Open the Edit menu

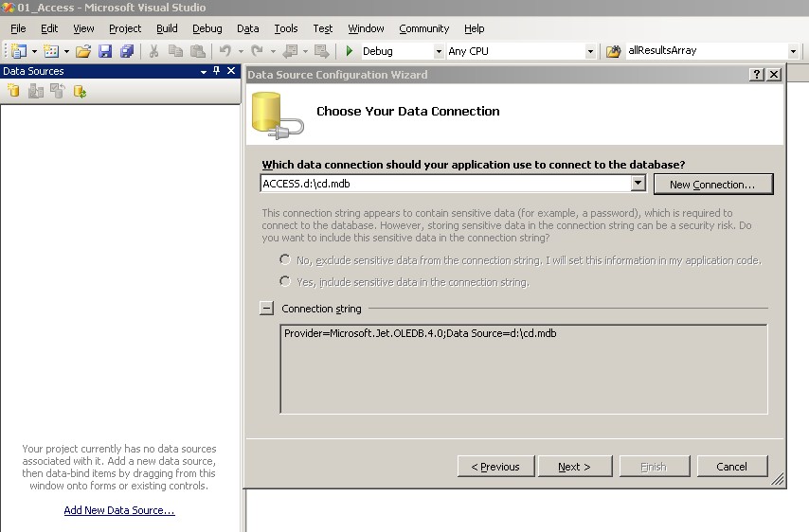point(49,28)
